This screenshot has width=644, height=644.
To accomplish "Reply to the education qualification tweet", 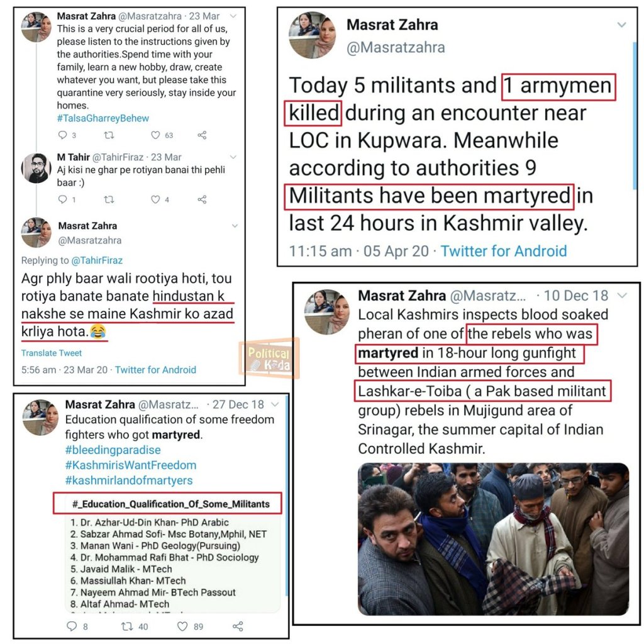I will (72, 626).
